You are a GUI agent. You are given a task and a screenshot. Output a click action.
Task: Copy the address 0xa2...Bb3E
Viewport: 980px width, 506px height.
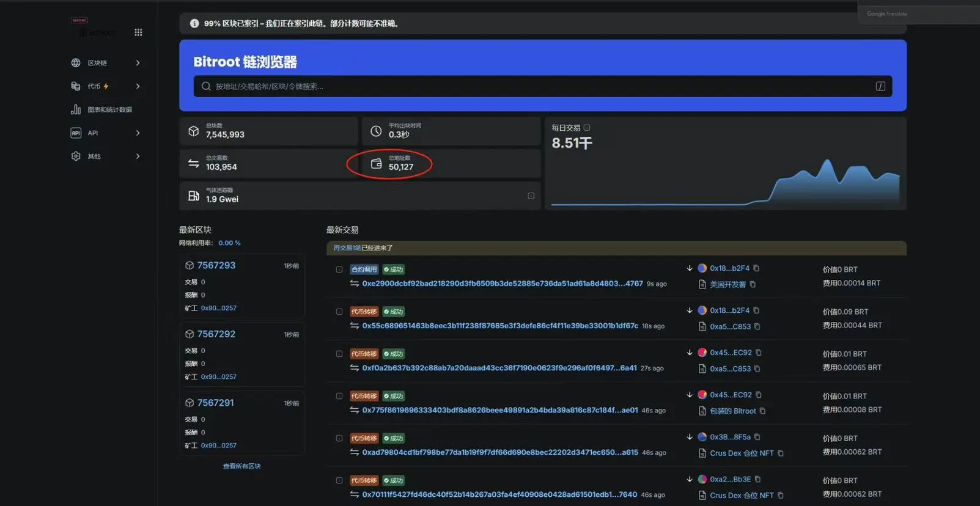coord(757,479)
